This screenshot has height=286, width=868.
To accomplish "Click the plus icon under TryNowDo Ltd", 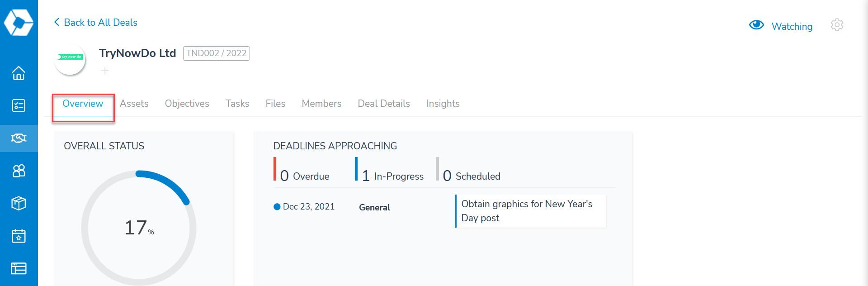I will (x=105, y=71).
